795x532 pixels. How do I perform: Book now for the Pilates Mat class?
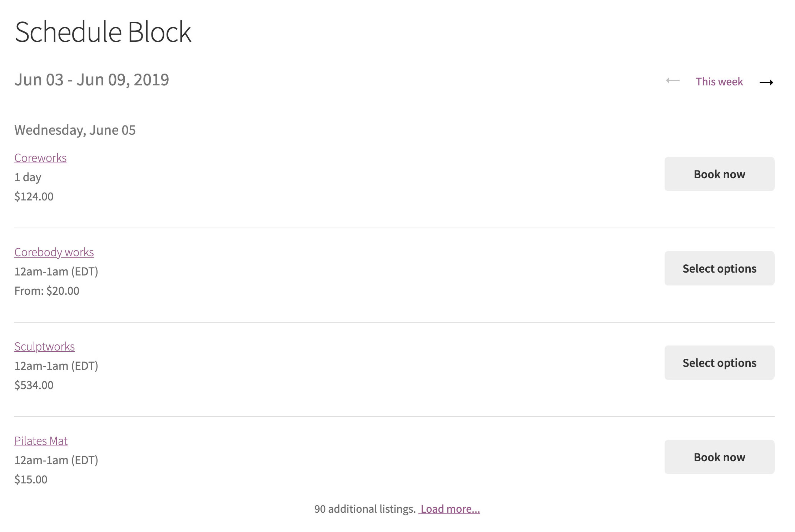pos(719,457)
